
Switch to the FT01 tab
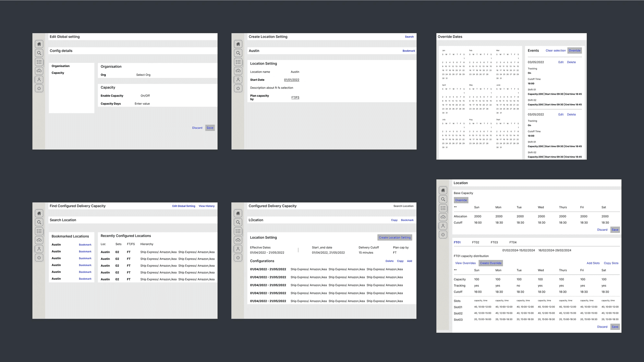click(x=457, y=242)
